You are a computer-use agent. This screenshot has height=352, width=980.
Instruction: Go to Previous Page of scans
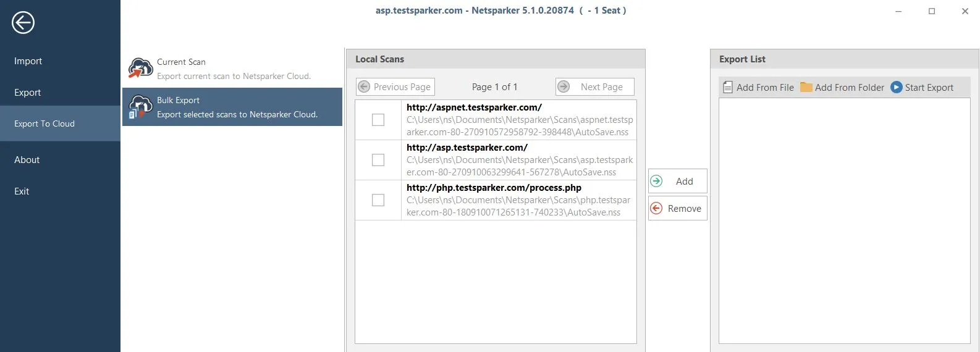click(x=395, y=87)
